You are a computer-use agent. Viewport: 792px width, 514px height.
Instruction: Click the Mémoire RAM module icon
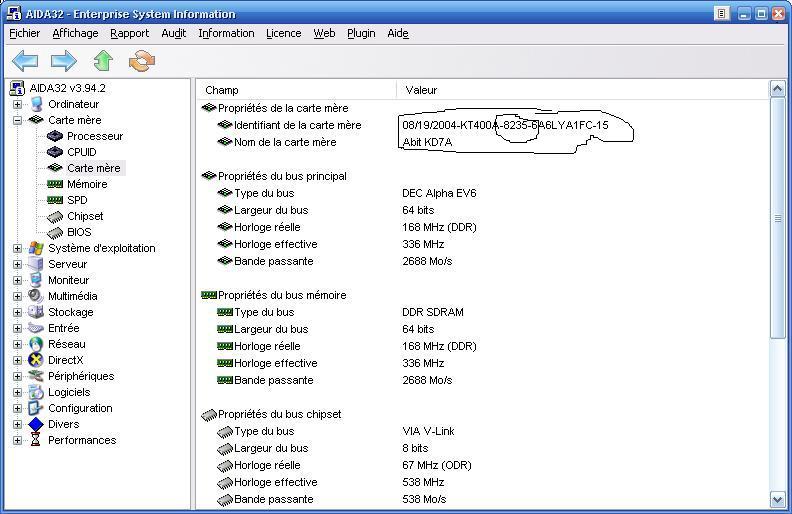point(55,184)
